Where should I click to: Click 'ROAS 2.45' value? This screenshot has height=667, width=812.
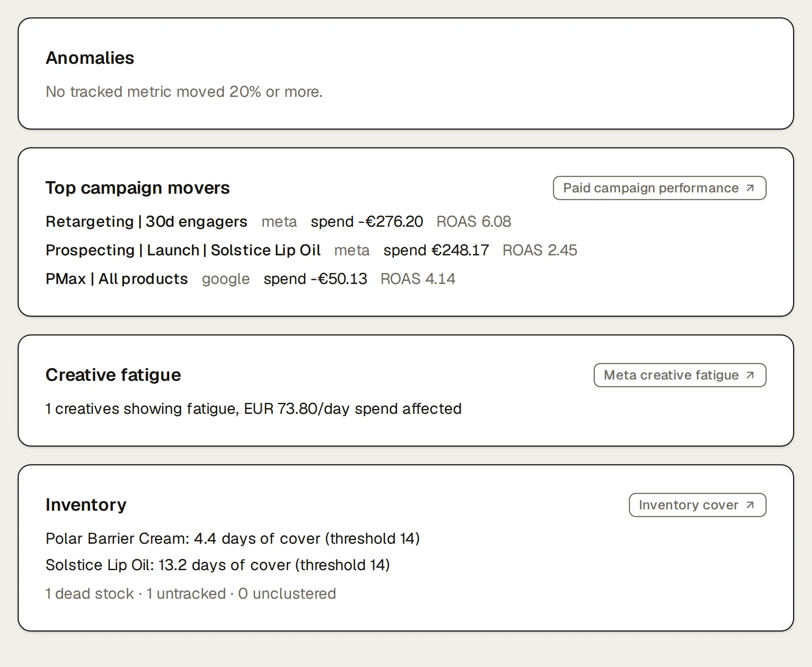tap(540, 250)
